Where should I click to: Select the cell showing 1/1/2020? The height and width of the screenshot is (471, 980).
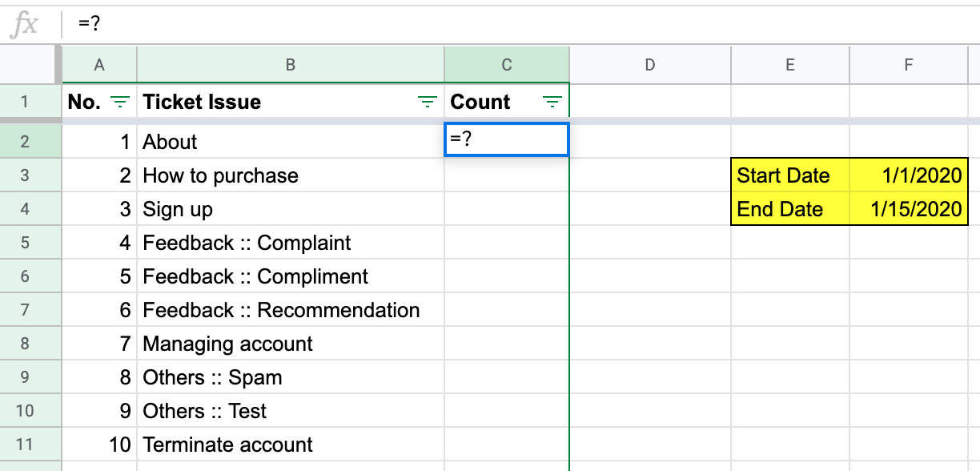tap(910, 175)
